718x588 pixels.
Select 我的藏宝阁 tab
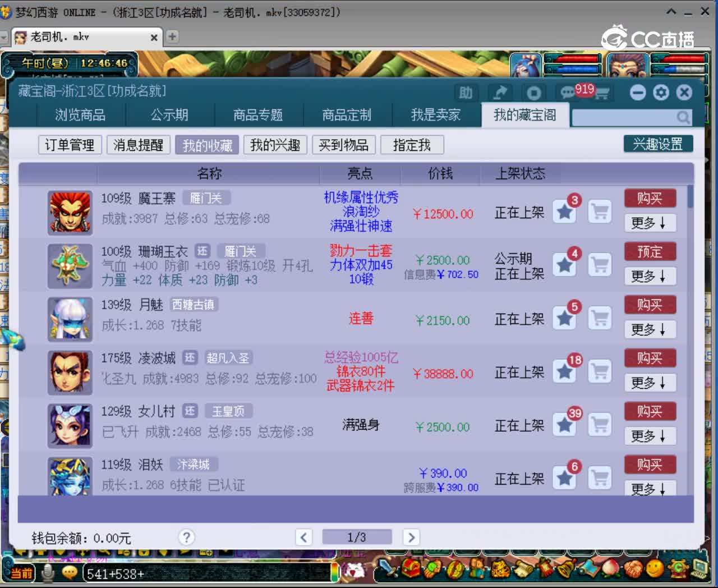525,115
